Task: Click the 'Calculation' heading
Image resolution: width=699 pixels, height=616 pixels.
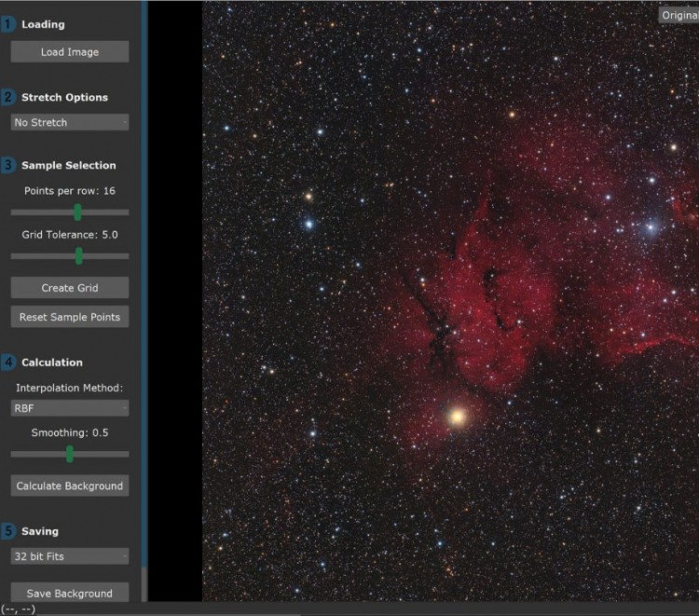Action: pos(52,363)
